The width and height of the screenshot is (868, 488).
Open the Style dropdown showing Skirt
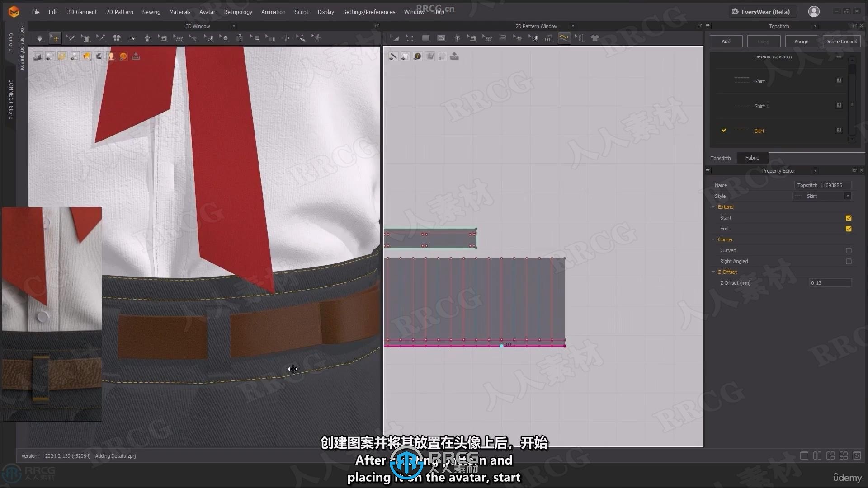tap(821, 196)
